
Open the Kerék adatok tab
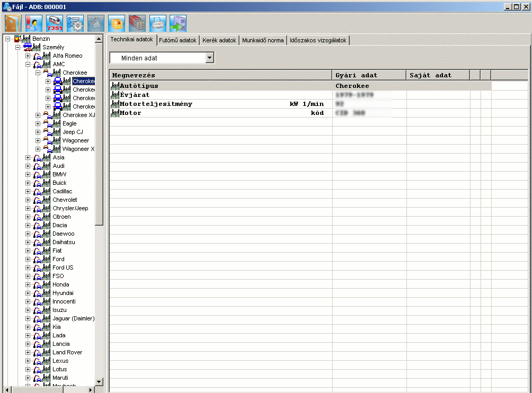click(x=219, y=40)
